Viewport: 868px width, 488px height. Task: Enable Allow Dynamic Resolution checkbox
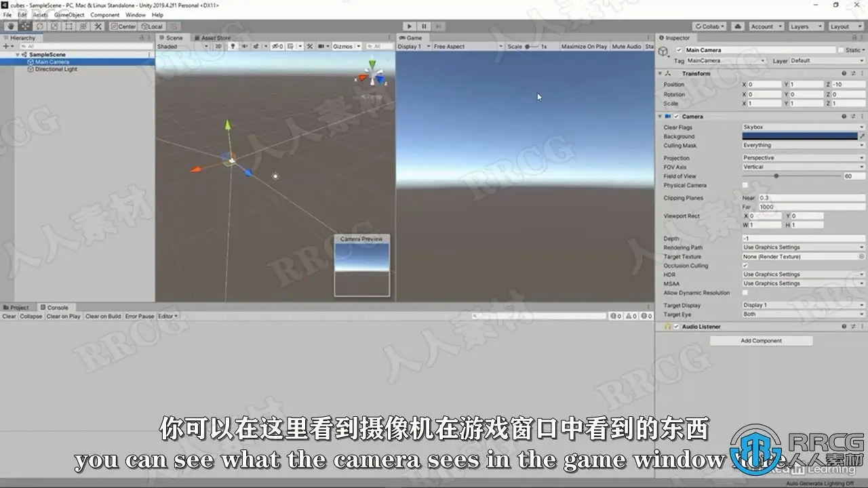745,293
